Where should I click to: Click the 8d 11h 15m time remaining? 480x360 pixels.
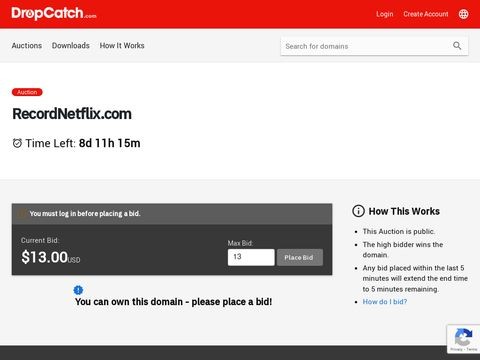pos(110,143)
